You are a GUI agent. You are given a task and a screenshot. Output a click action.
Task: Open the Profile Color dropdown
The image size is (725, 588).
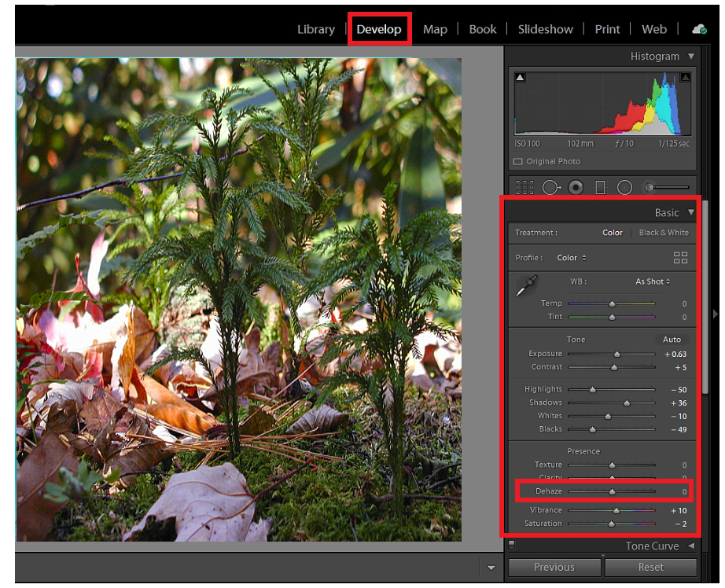pos(572,258)
